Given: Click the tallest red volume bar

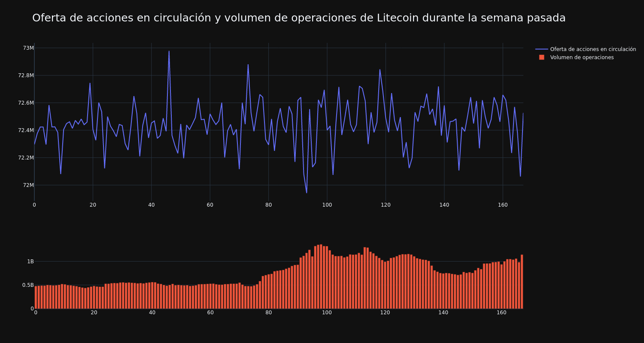Looking at the screenshot, I should tap(321, 277).
